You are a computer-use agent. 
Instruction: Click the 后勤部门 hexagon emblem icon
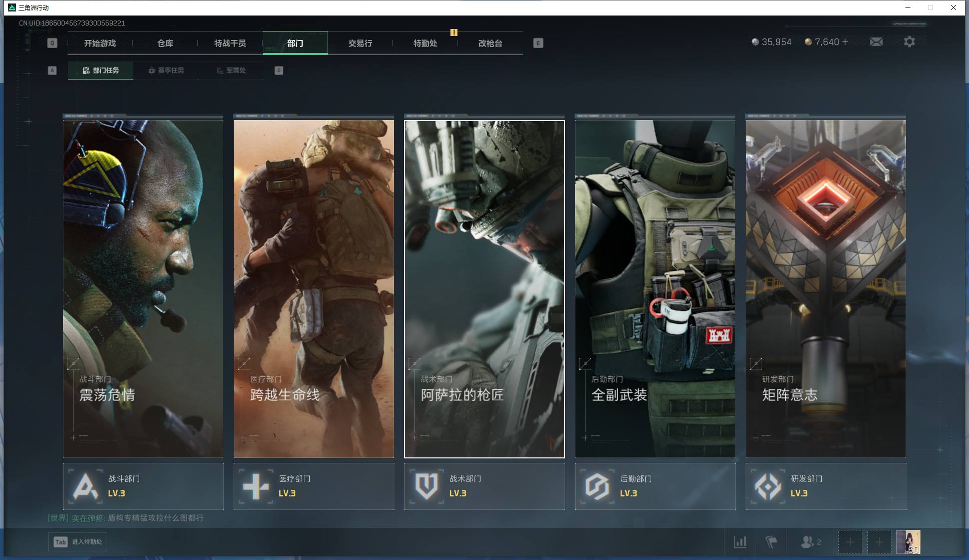pyautogui.click(x=597, y=486)
